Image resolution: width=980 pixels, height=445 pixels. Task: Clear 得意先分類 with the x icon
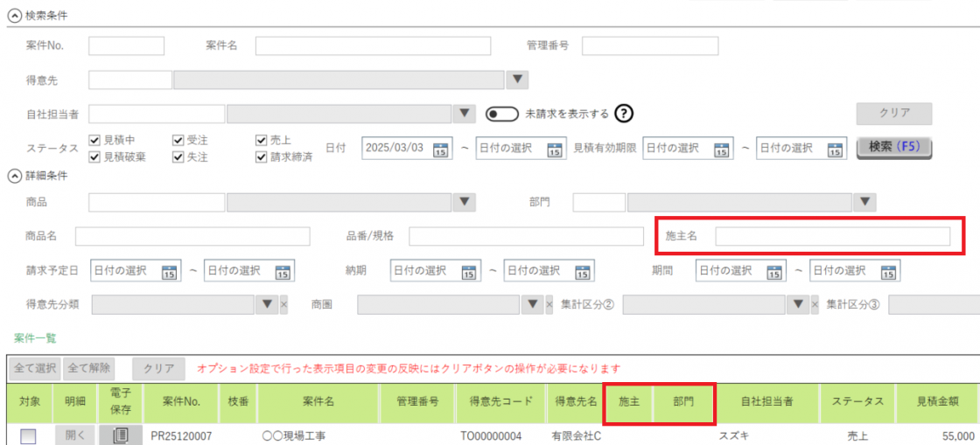point(283,305)
